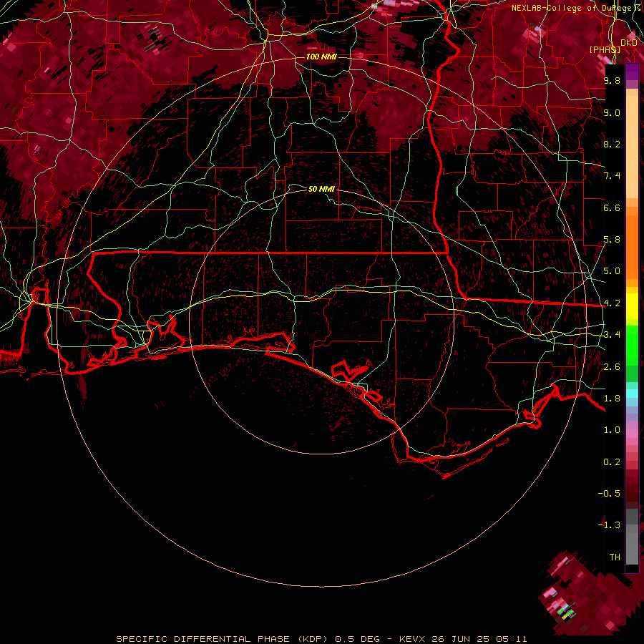Select the 1.0 scale label
The width and height of the screenshot is (644, 644).
coord(612,430)
